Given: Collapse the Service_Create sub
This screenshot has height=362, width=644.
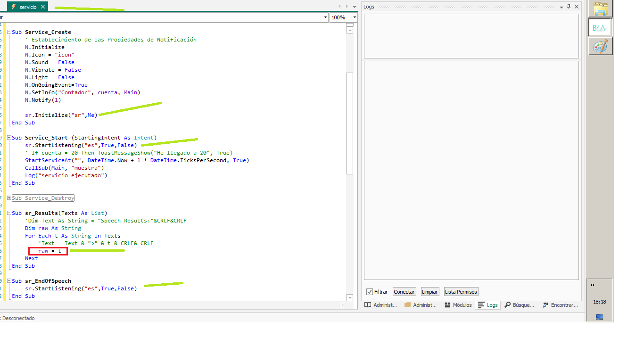Looking at the screenshot, I should tap(9, 32).
